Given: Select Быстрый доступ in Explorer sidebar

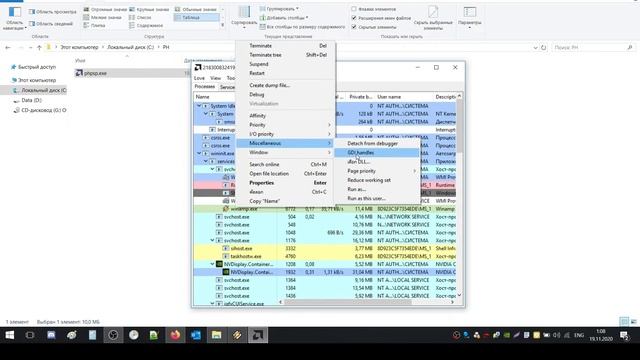Looking at the screenshot, I should (x=37, y=67).
